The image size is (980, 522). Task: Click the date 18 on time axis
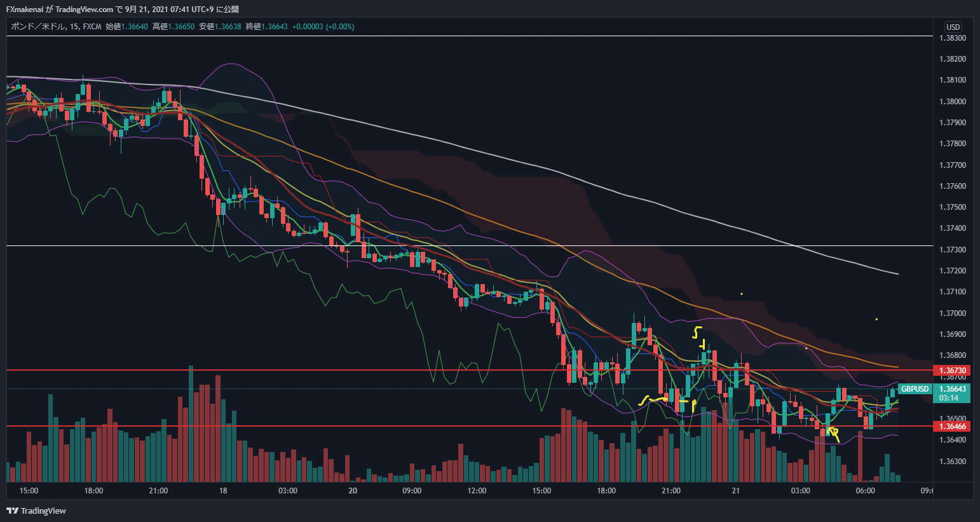pos(223,491)
